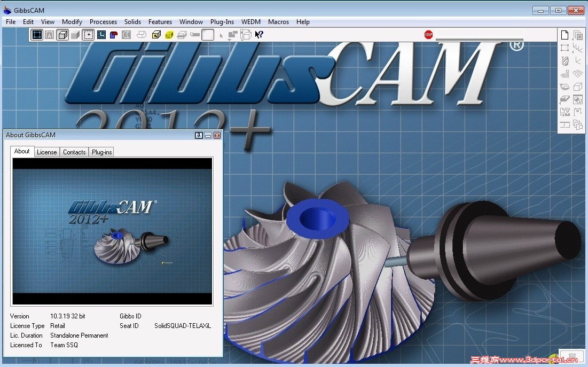Click the blue framed-square icon in top toolbar
The width and height of the screenshot is (588, 367).
pos(37,35)
